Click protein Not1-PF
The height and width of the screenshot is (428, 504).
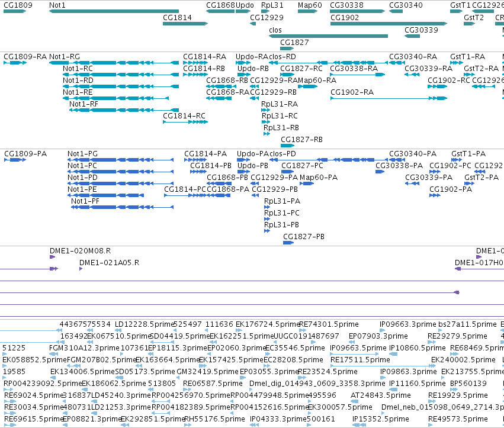click(x=122, y=207)
